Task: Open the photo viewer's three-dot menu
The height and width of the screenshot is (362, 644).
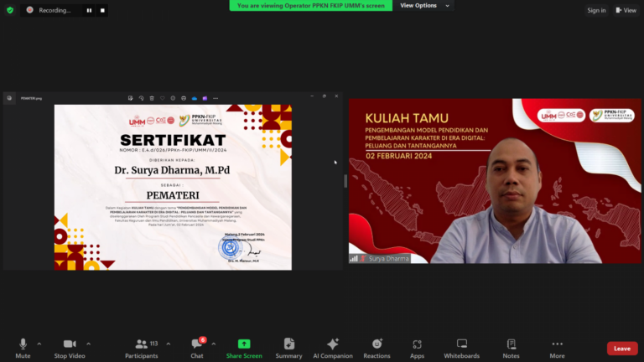Action: pyautogui.click(x=216, y=98)
